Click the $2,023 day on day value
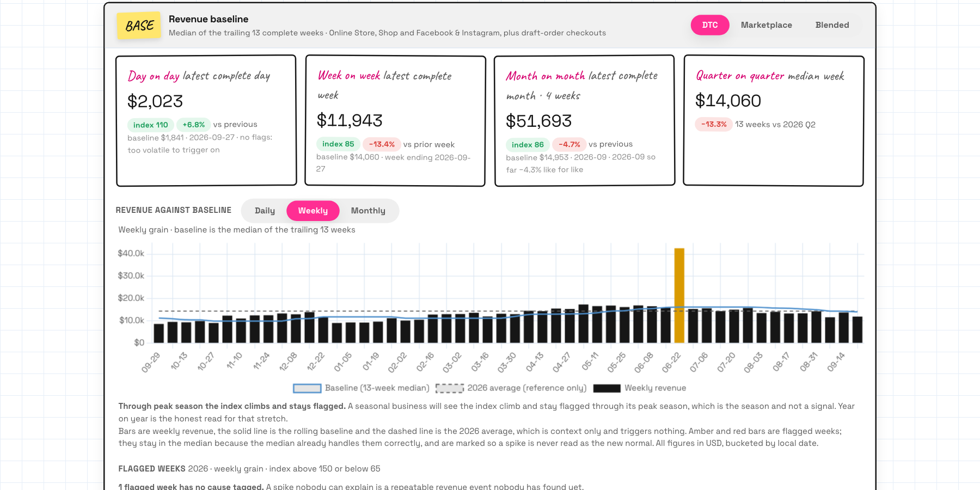 coord(155,101)
